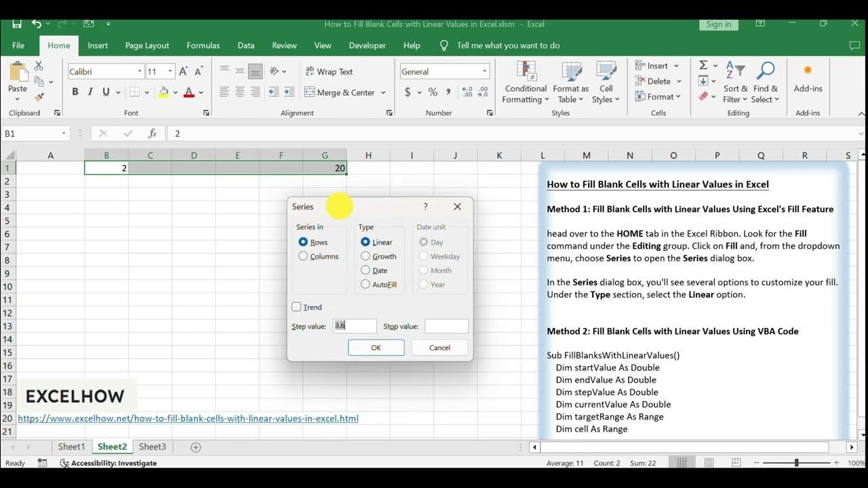Click Cancel in Series dialog
868x488 pixels.
439,348
